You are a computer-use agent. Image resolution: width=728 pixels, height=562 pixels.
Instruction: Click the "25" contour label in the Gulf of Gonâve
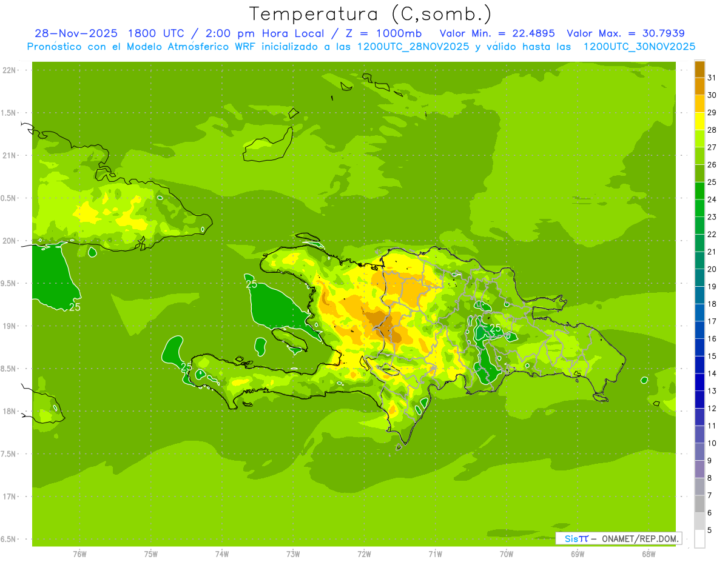tap(251, 284)
